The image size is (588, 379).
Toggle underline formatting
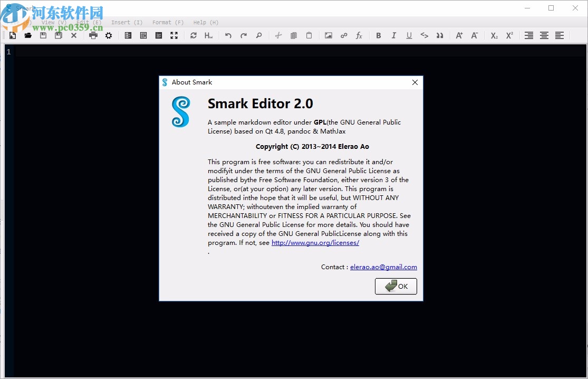[409, 35]
